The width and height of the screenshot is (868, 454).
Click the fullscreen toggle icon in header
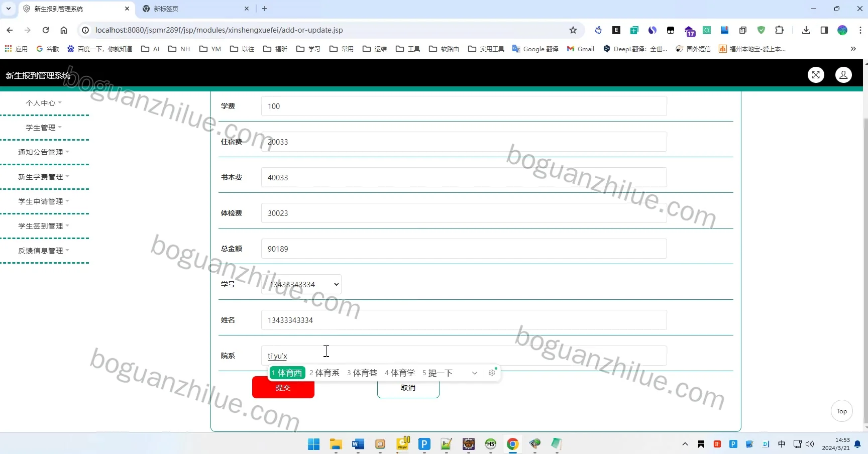pyautogui.click(x=816, y=75)
